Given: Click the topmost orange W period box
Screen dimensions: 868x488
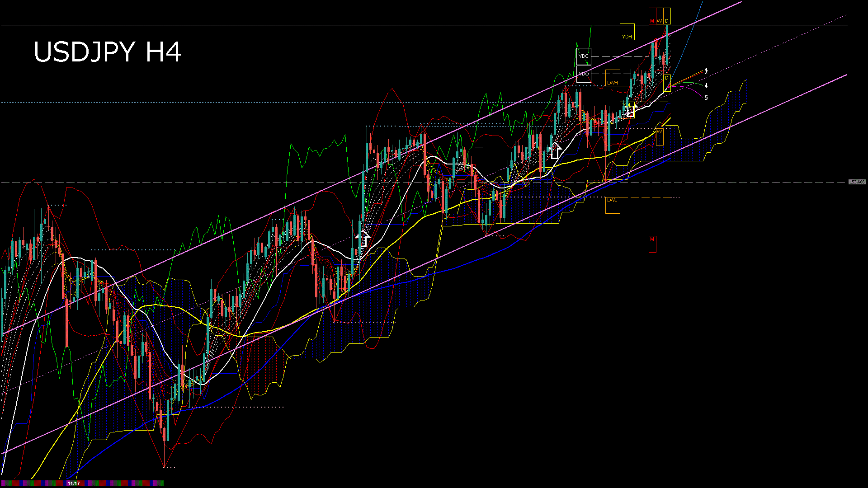Looking at the screenshot, I should [x=659, y=17].
